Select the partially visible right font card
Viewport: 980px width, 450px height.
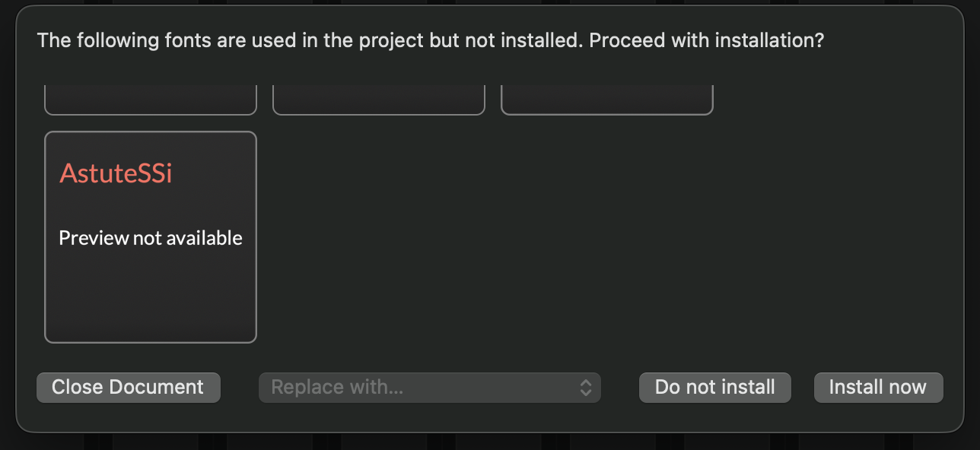point(606,100)
